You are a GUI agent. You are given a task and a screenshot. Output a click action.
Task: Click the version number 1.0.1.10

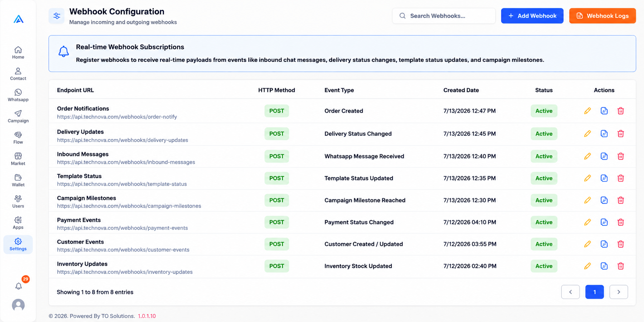[147, 316]
